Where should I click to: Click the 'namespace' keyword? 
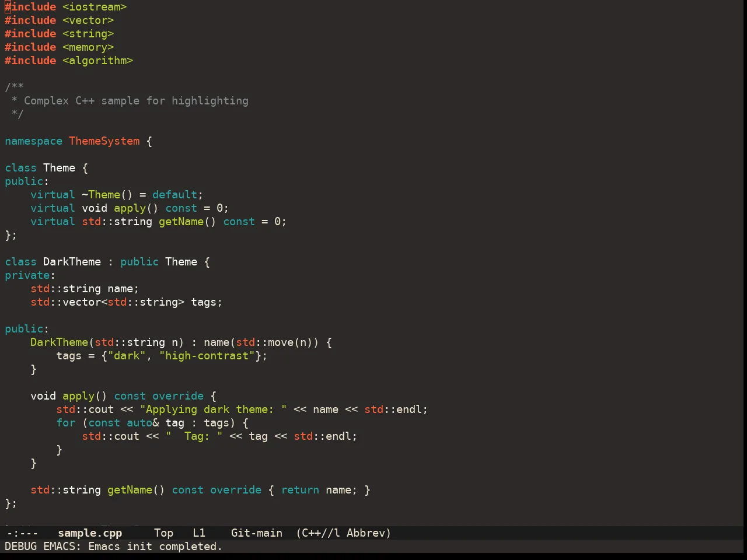tap(34, 141)
